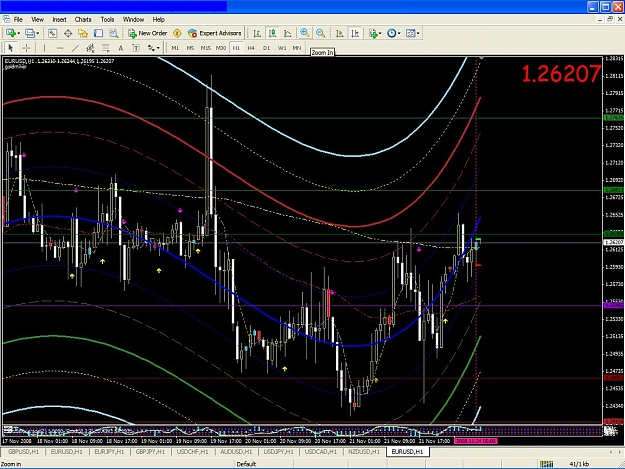This screenshot has height=469, width=625.
Task: Show the Navigator panel (star folder icon)
Action: pos(83,33)
